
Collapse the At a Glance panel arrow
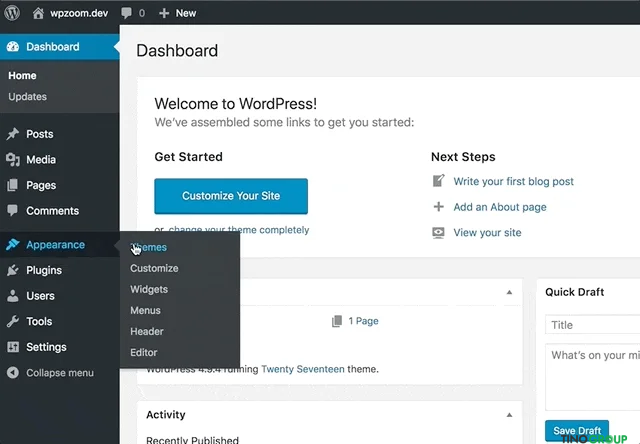(509, 292)
